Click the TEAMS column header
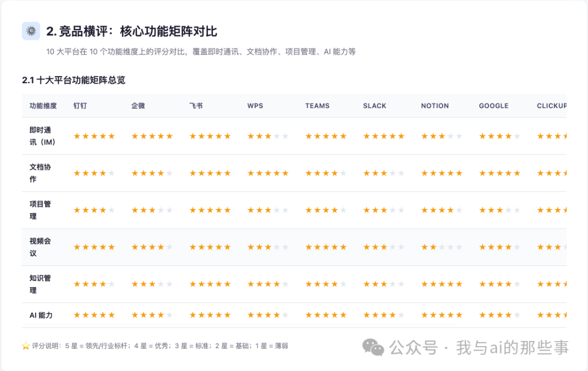 click(x=317, y=106)
